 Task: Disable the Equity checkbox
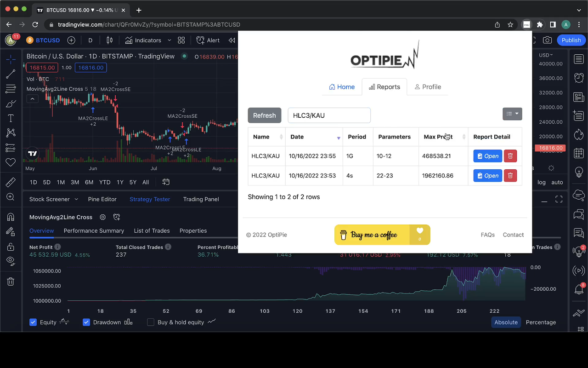pos(33,322)
